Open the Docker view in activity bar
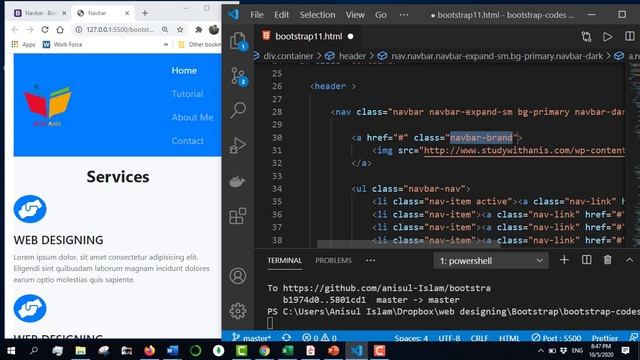Screen dimensions: 640x360 [237, 181]
